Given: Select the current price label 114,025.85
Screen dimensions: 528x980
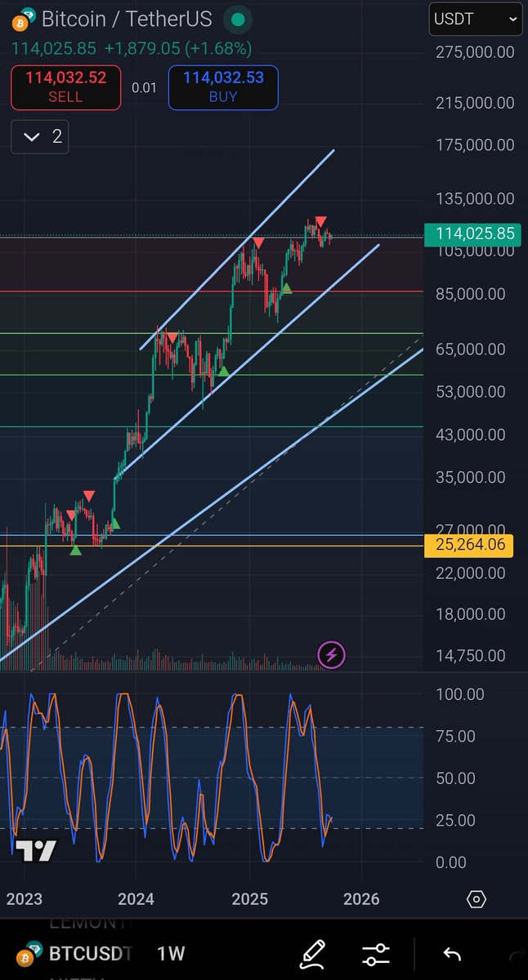Looking at the screenshot, I should [x=472, y=234].
